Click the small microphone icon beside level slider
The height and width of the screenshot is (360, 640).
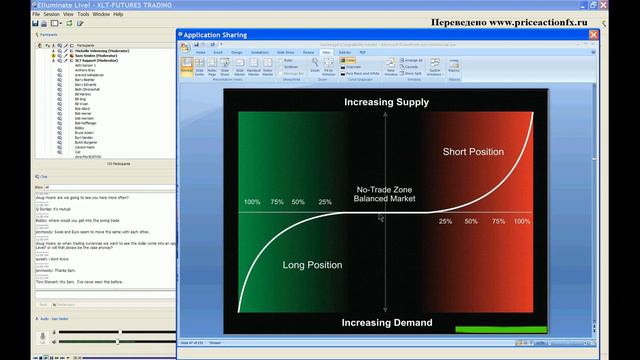(x=54, y=332)
